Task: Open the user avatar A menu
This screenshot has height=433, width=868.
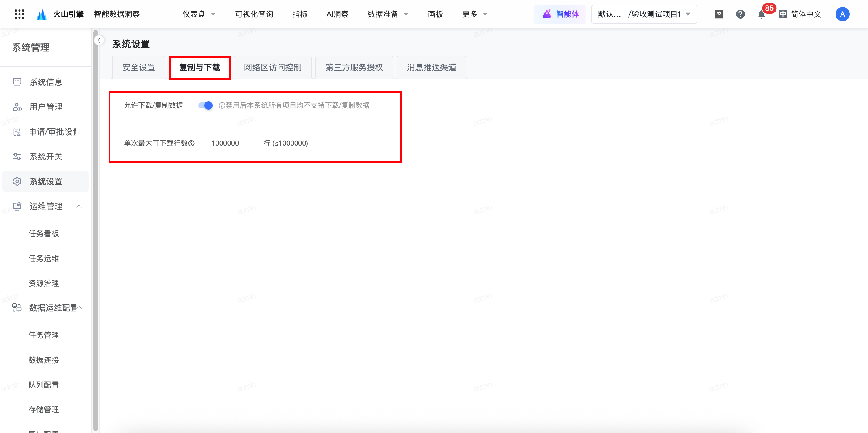Action: (x=842, y=14)
